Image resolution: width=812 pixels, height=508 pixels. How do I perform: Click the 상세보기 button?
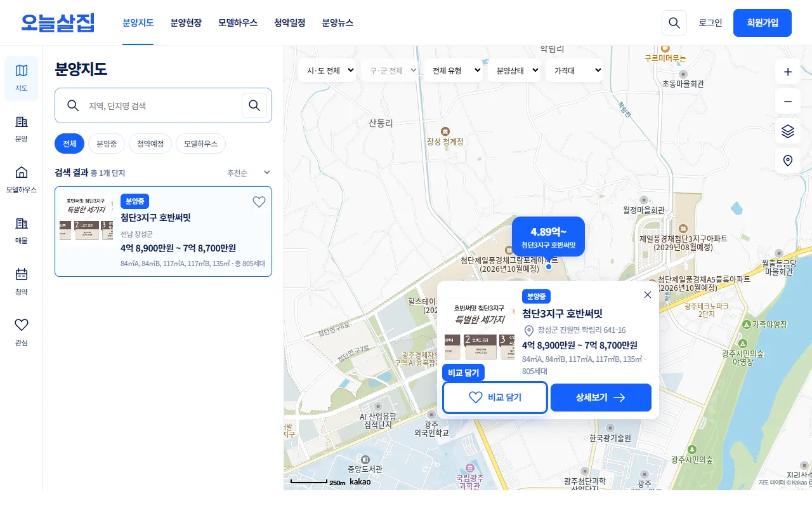[x=601, y=398]
